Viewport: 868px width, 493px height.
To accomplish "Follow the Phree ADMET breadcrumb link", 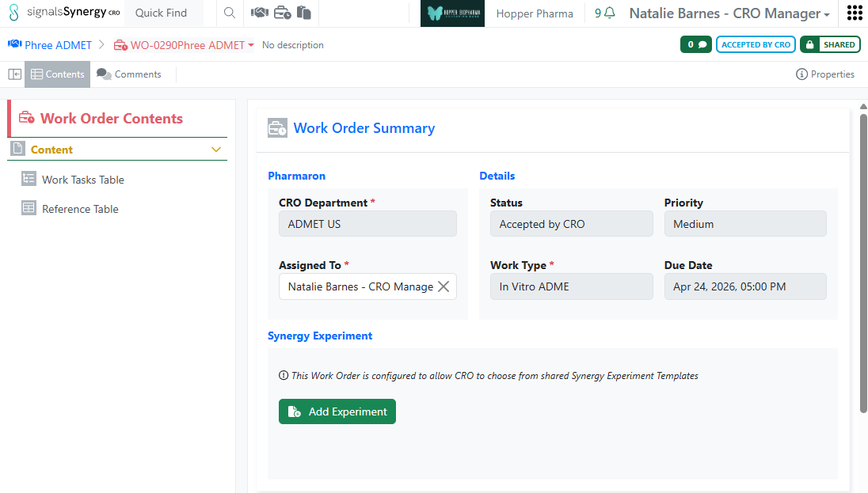I will click(x=58, y=45).
